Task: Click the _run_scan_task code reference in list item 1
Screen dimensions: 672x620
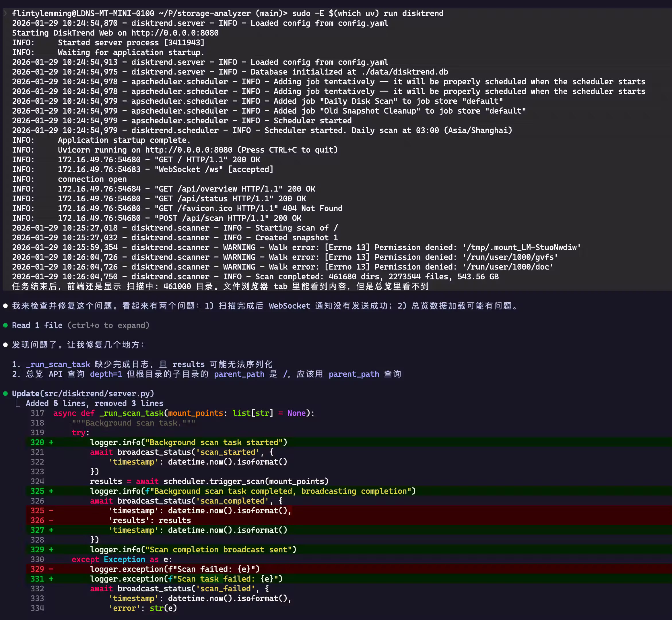Action: pos(58,364)
